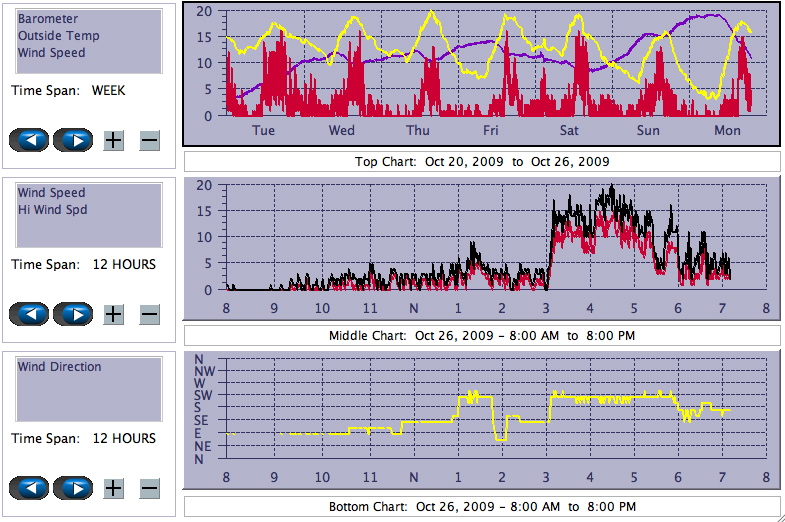The width and height of the screenshot is (785, 522).
Task: Click the weekly top chart plot area
Action: [481, 62]
